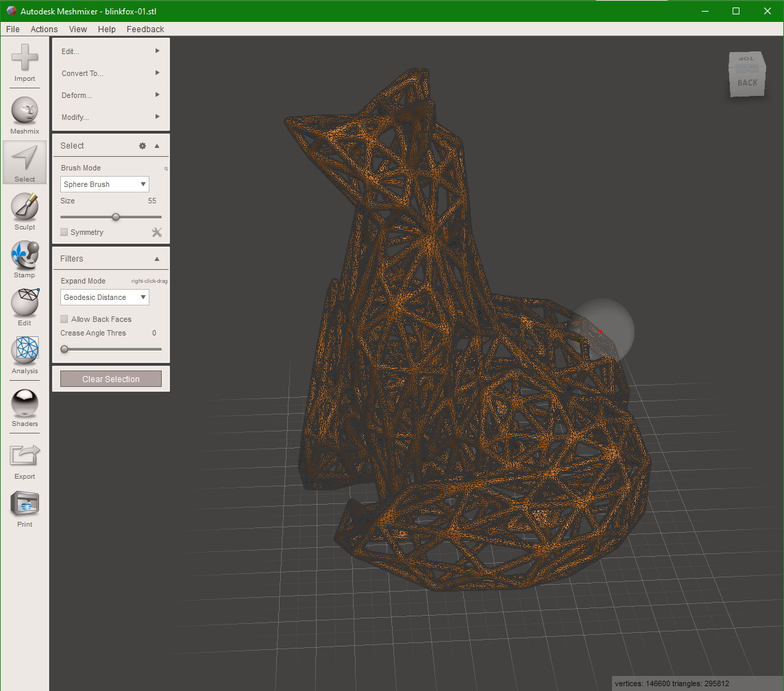Open the Import tool
This screenshot has height=691, width=784.
pos(25,63)
